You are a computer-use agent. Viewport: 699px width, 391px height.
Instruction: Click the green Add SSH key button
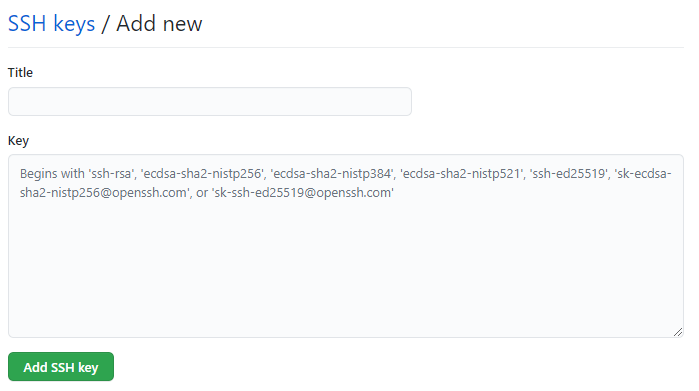(61, 367)
